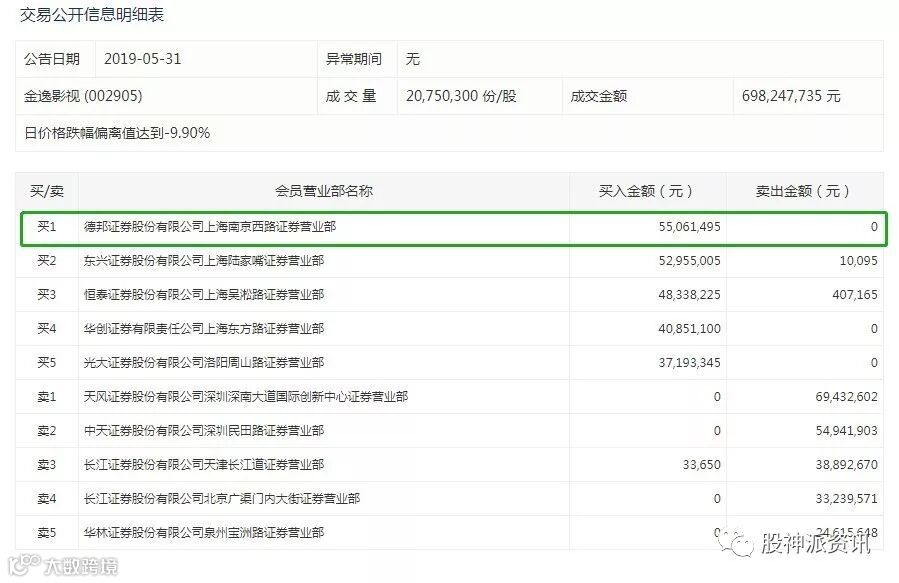Select the 卖3 row label
This screenshot has height=583, width=899.
click(47, 464)
